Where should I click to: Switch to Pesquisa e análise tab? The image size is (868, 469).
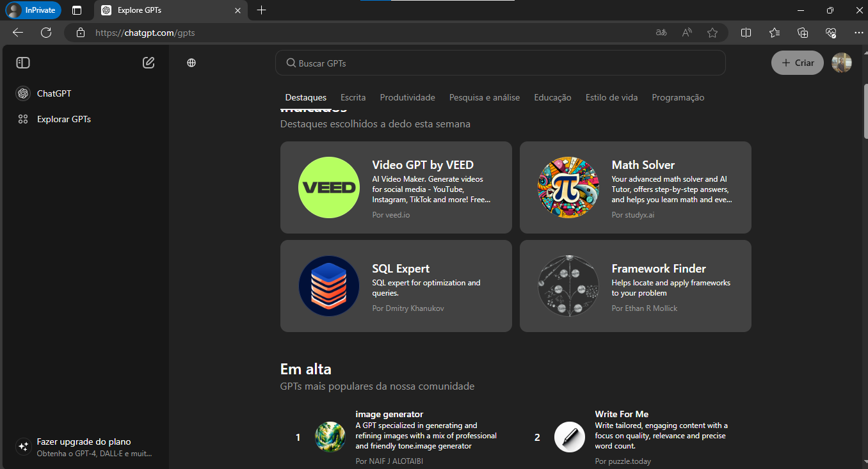485,97
